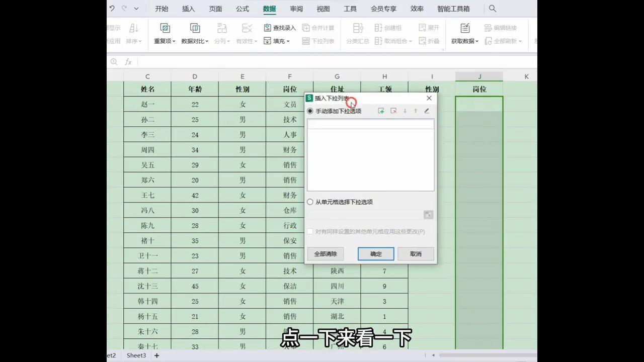644x362 pixels.
Task: Click the delete dropdown option icon
Action: [x=393, y=111]
